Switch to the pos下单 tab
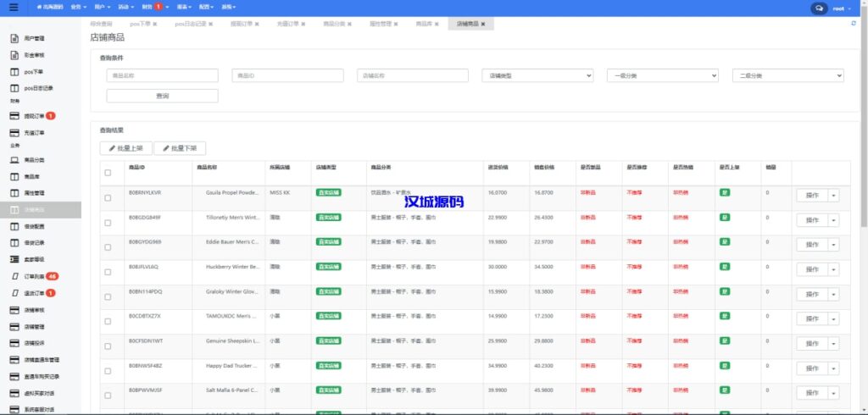Viewport: 868px width, 415px height. tap(140, 24)
